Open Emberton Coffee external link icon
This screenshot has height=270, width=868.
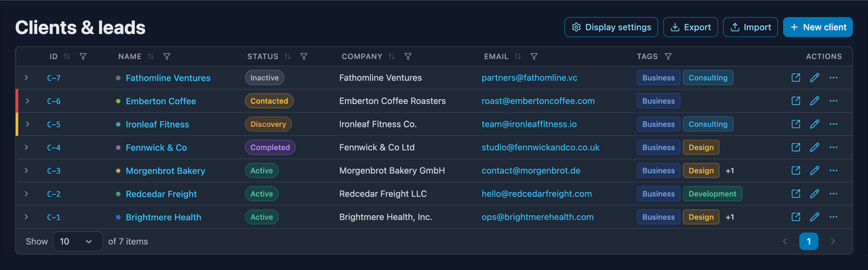click(x=796, y=101)
